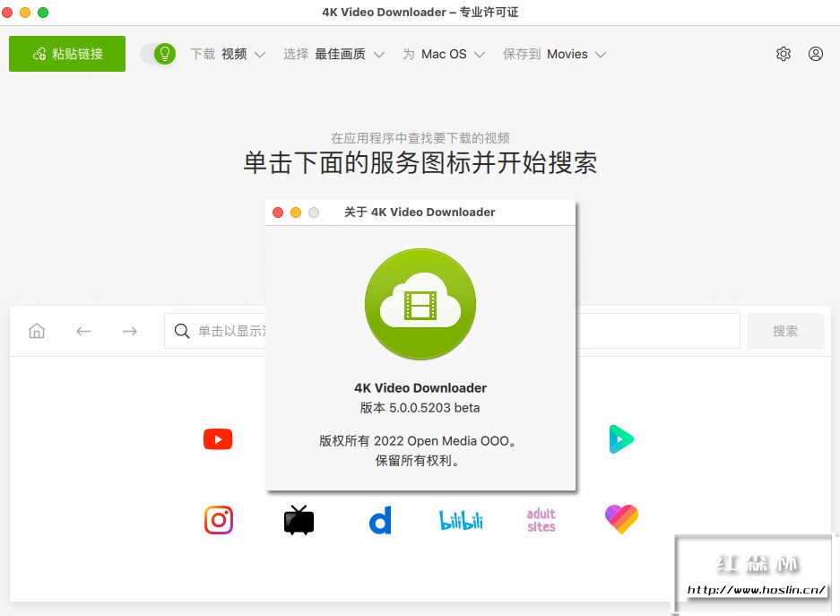Click the 4K Video Downloader cloud logo
This screenshot has width=840, height=616.
click(x=420, y=304)
